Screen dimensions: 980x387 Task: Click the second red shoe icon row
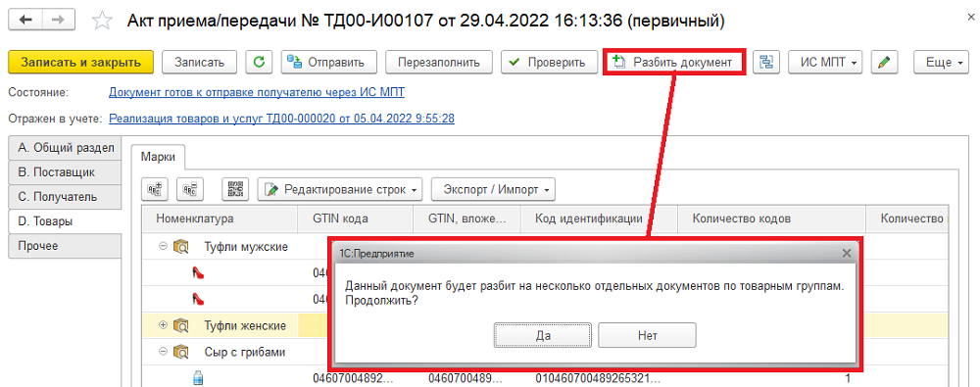(x=198, y=299)
